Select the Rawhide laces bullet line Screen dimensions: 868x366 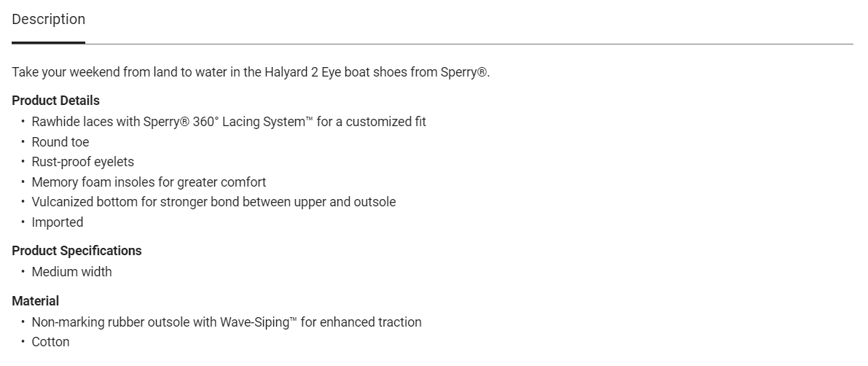tap(228, 122)
